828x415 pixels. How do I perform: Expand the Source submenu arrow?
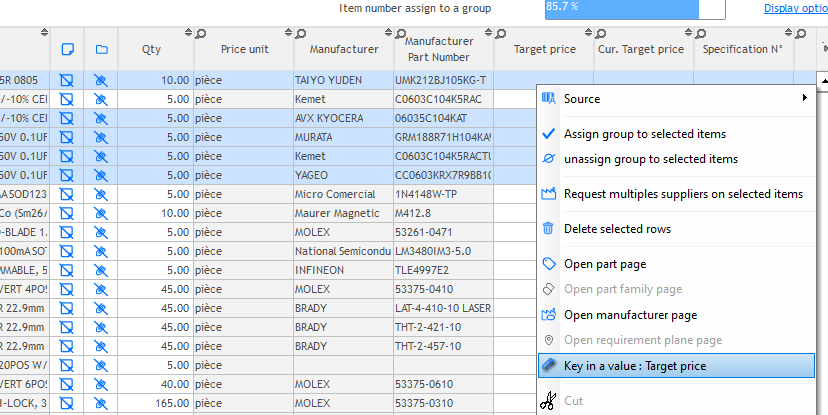[x=804, y=99]
